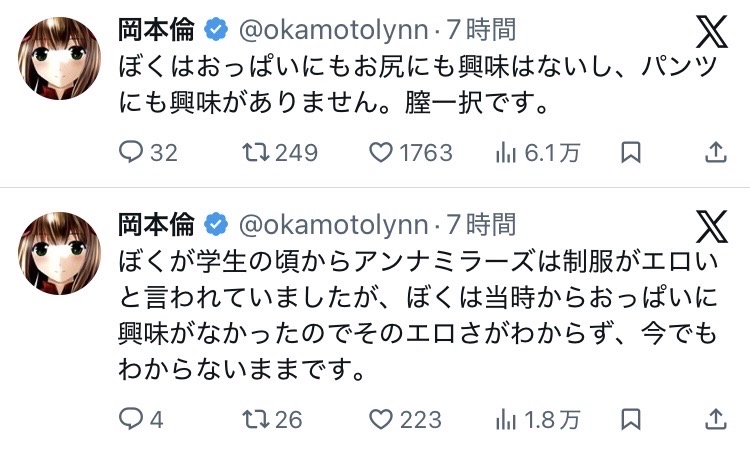Reply to the first tweet
This screenshot has height=450, width=750.
tap(132, 153)
